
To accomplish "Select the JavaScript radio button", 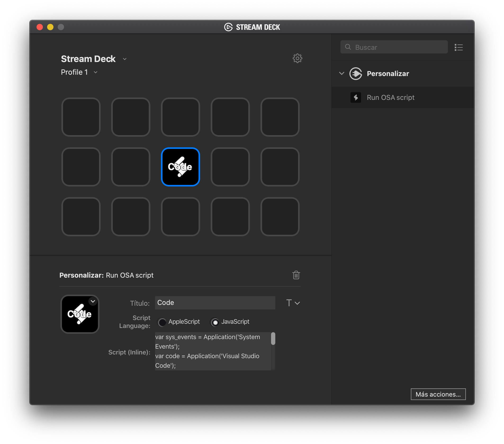I will coord(215,322).
